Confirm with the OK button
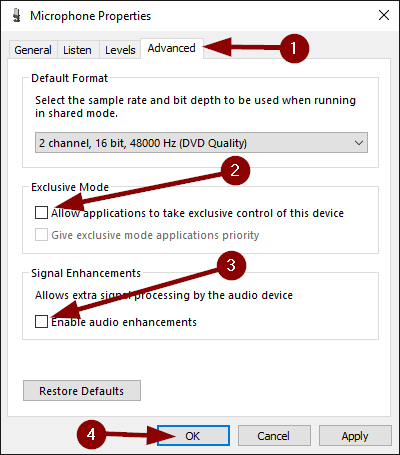 (193, 436)
